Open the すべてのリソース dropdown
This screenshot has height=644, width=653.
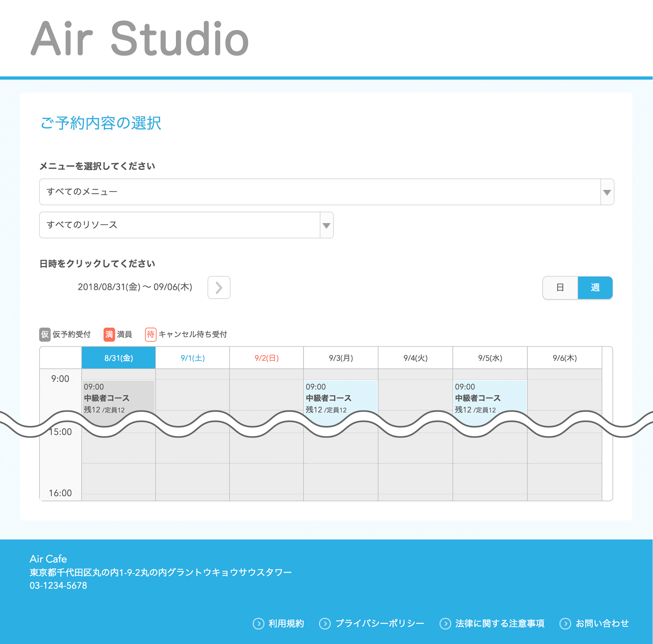[186, 225]
